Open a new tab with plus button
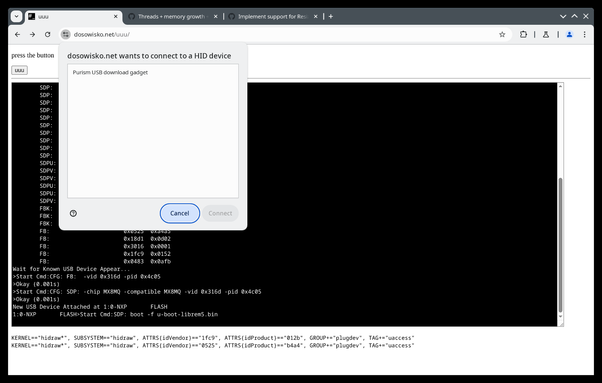Viewport: 602px width, 383px height. pos(331,17)
